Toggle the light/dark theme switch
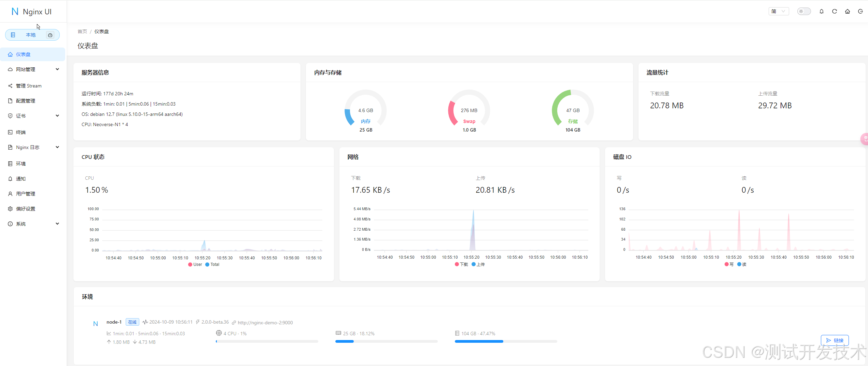868x366 pixels. click(804, 12)
